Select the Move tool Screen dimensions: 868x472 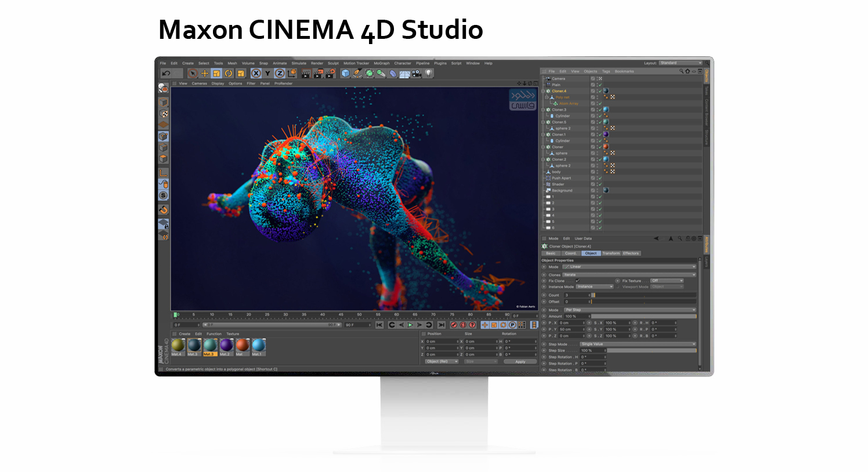click(204, 73)
